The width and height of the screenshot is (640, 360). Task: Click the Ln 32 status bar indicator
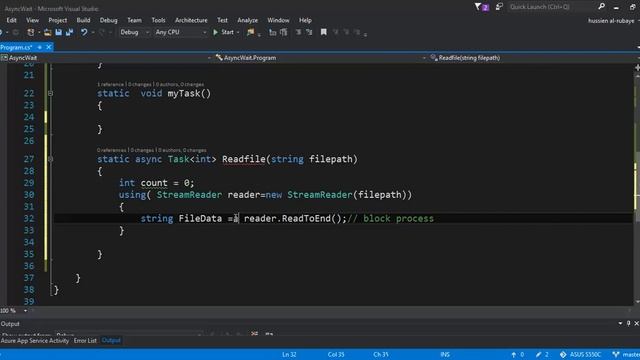(289, 354)
